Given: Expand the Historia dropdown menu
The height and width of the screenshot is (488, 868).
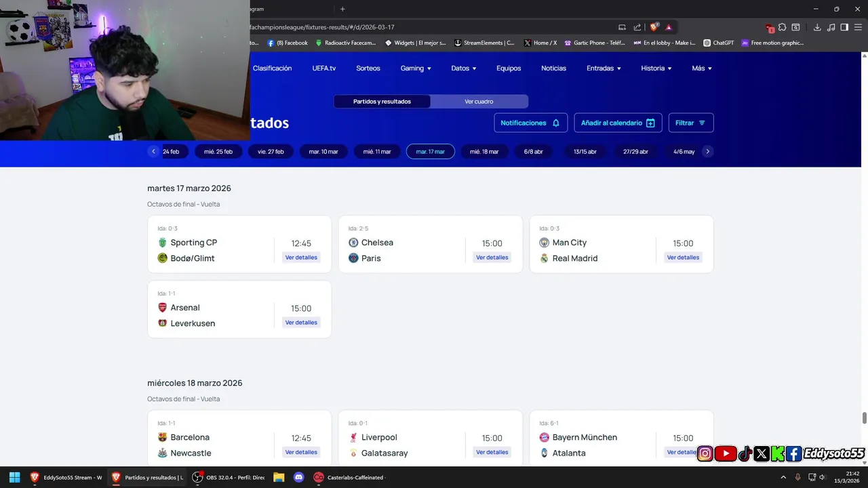Looking at the screenshot, I should [656, 68].
